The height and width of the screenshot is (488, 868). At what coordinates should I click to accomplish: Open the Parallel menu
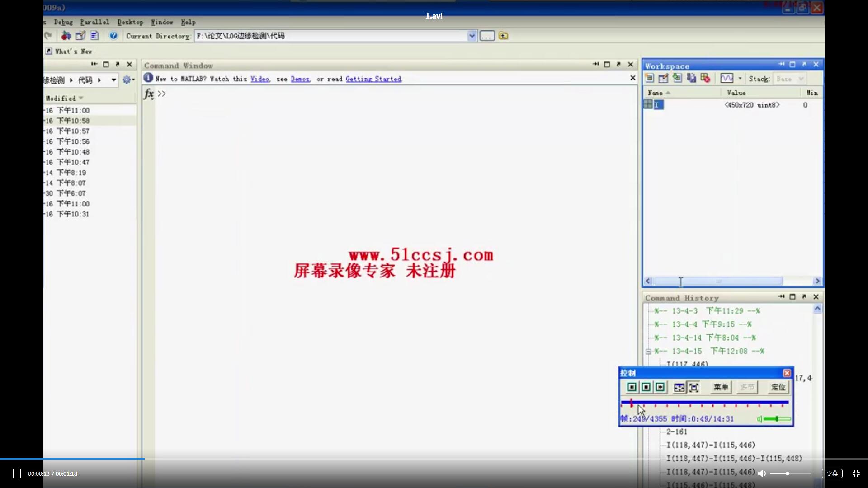tap(94, 22)
